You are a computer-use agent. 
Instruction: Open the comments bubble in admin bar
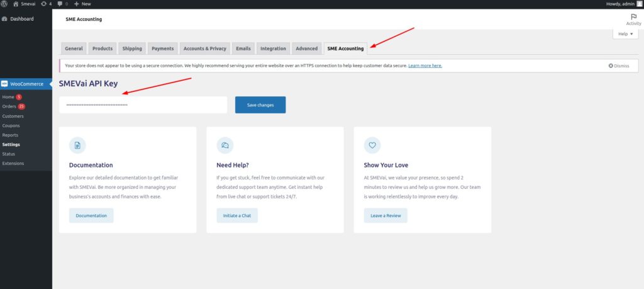tap(63, 4)
